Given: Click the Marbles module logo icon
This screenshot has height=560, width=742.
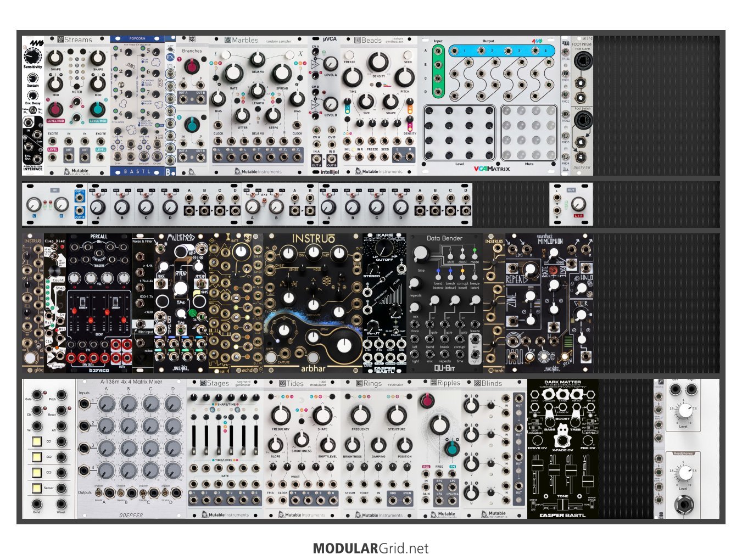Looking at the screenshot, I should click(x=227, y=40).
